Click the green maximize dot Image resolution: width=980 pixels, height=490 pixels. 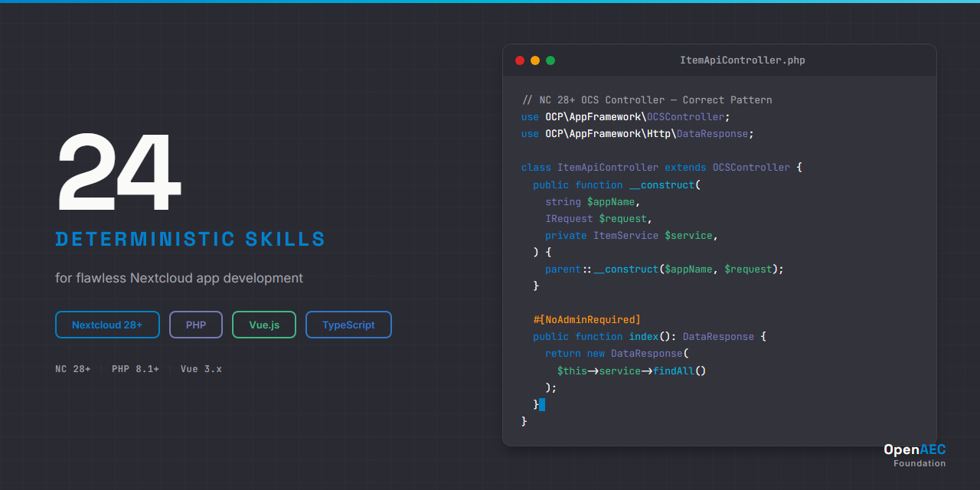550,60
